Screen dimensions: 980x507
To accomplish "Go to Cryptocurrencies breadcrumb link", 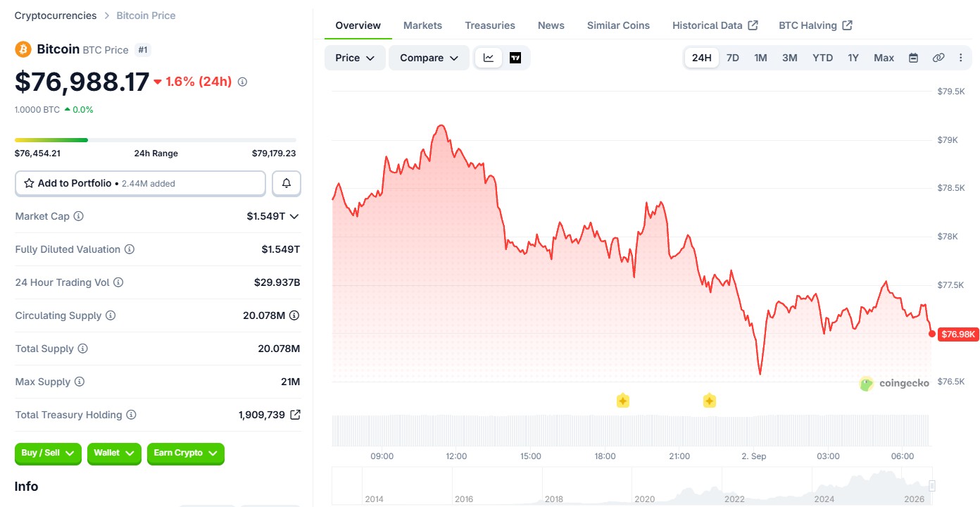I will point(56,15).
